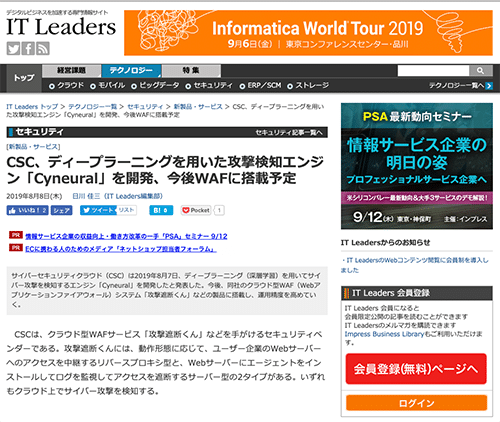The image size is (500, 422).
Task: Click the Twitter ツイート button
Action: [x=98, y=210]
